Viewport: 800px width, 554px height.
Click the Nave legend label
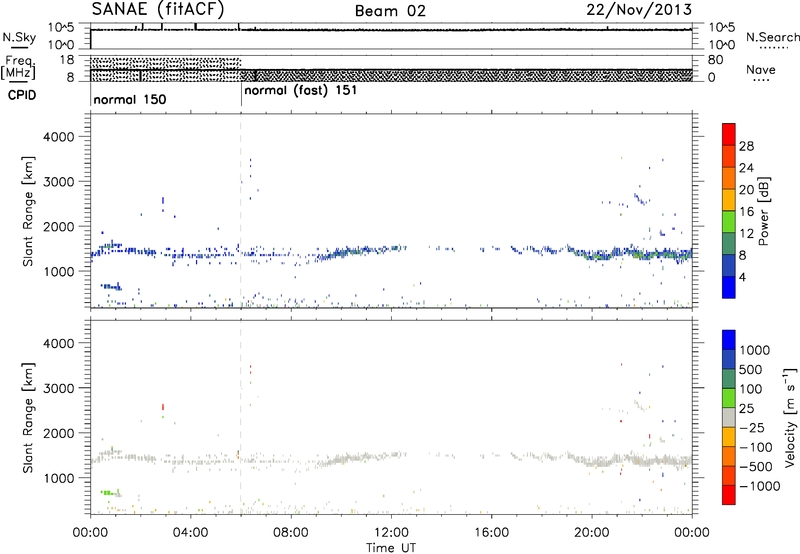pos(761,69)
